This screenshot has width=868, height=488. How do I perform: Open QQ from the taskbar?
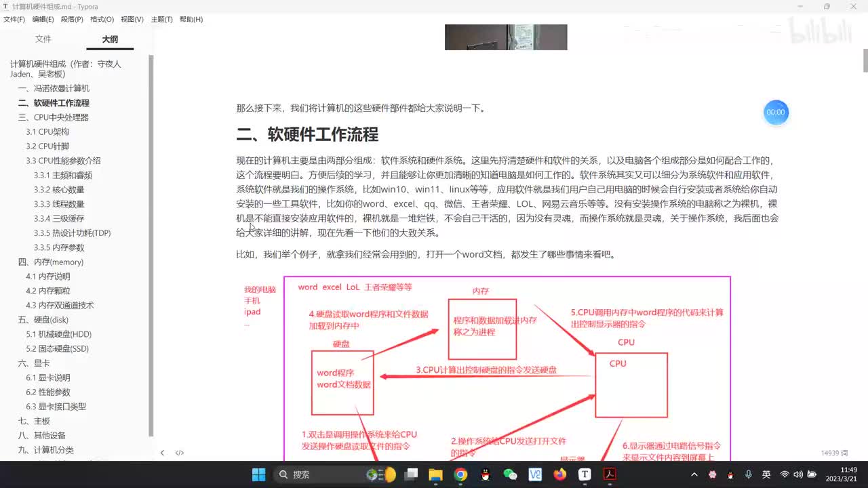[x=486, y=474]
